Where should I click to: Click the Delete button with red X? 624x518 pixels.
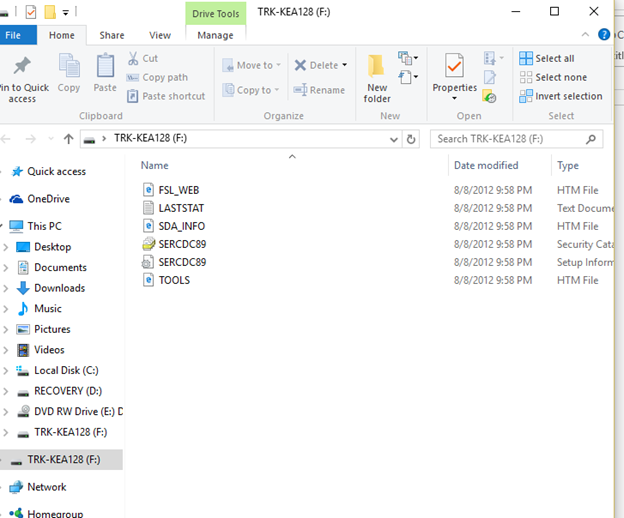(316, 65)
